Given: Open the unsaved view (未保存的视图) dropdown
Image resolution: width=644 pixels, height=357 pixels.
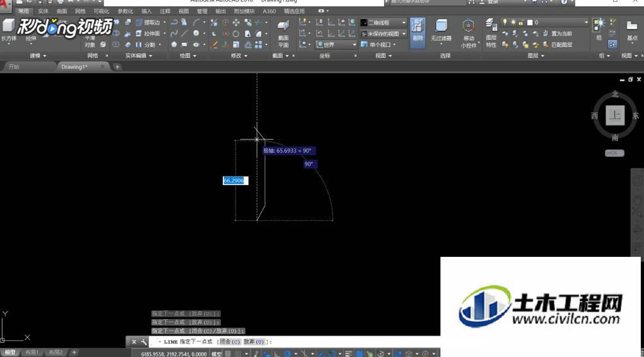Looking at the screenshot, I should (383, 33).
